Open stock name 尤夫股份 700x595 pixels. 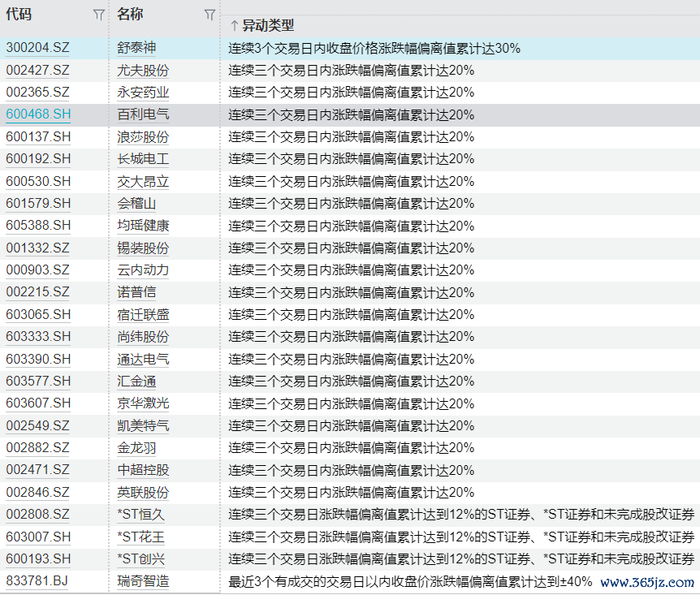[x=143, y=70]
